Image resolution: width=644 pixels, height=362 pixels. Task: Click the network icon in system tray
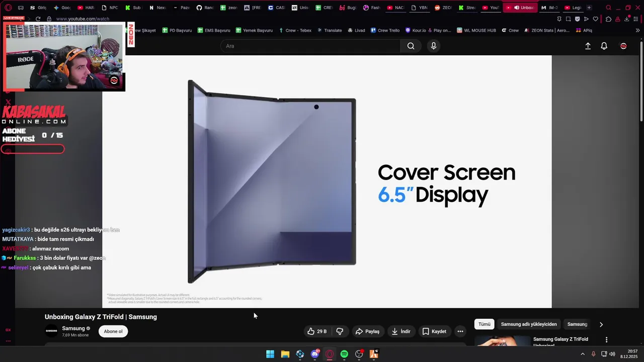[604, 354]
